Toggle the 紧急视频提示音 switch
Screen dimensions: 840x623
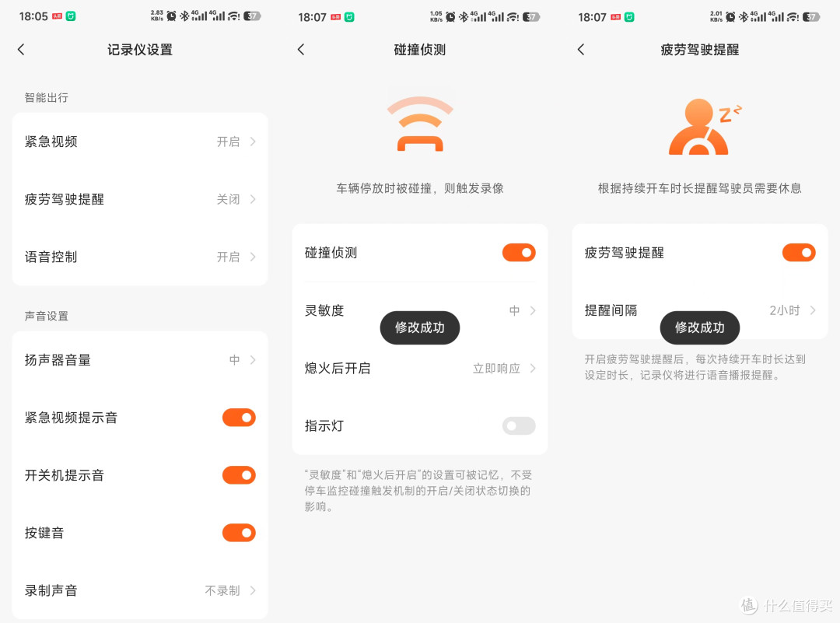click(239, 418)
